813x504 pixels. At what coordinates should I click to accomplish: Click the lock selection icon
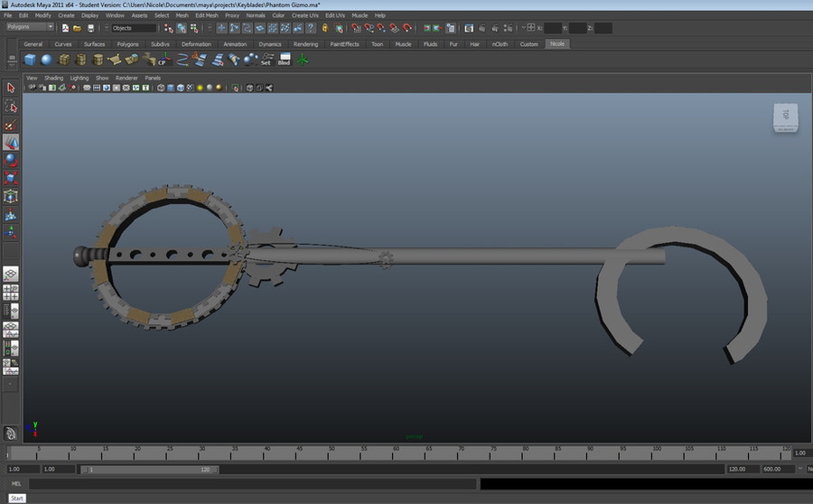(x=325, y=28)
